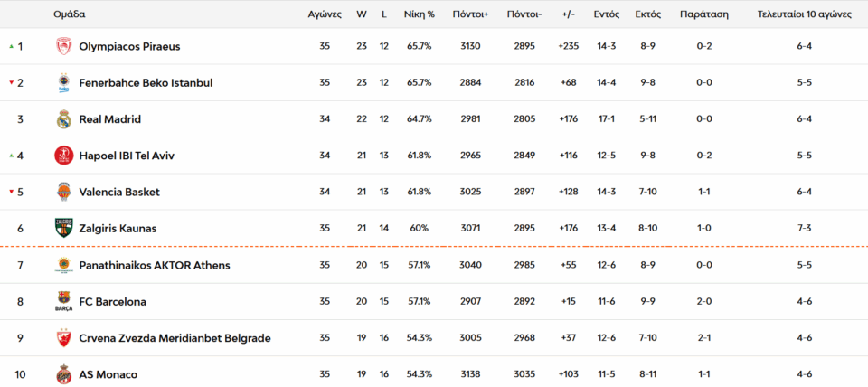
Task: Click the Olympiacos Piraeus team logo
Action: pyautogui.click(x=63, y=46)
